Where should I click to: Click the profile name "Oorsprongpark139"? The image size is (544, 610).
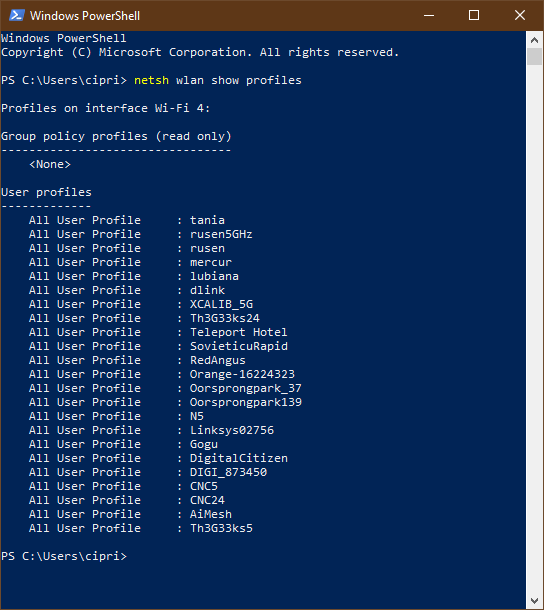246,402
